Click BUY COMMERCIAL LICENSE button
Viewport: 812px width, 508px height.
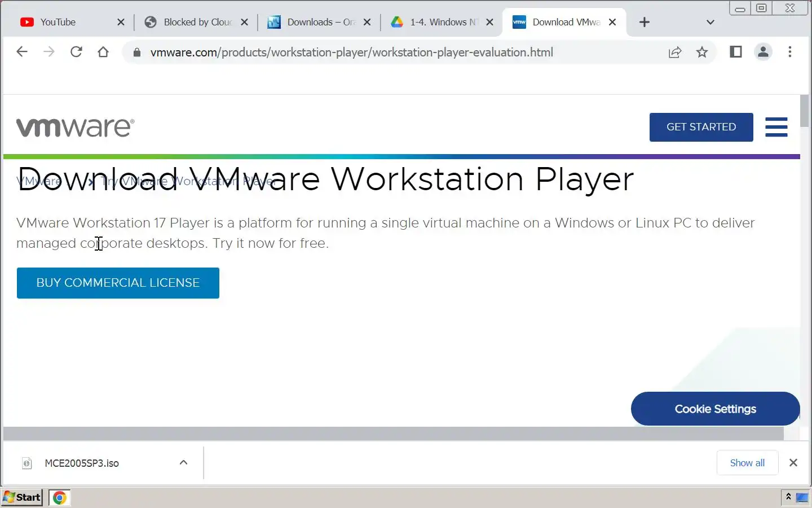click(x=118, y=283)
